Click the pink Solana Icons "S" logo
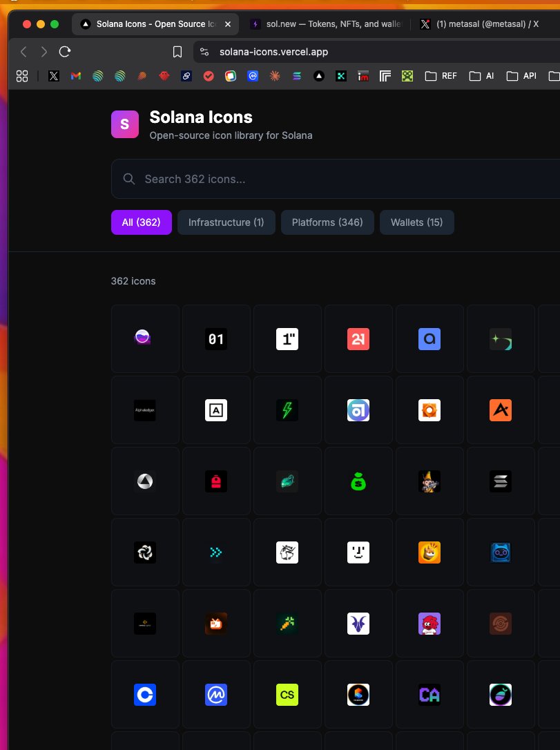Screen dimensions: 560x750 point(125,124)
